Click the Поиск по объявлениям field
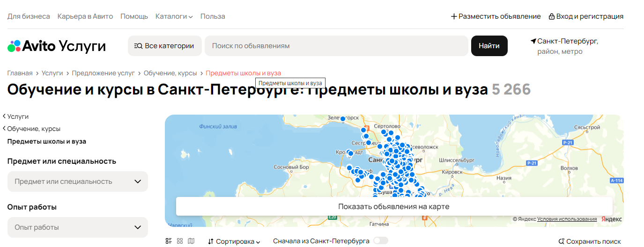This screenshot has width=644, height=247. pos(336,46)
